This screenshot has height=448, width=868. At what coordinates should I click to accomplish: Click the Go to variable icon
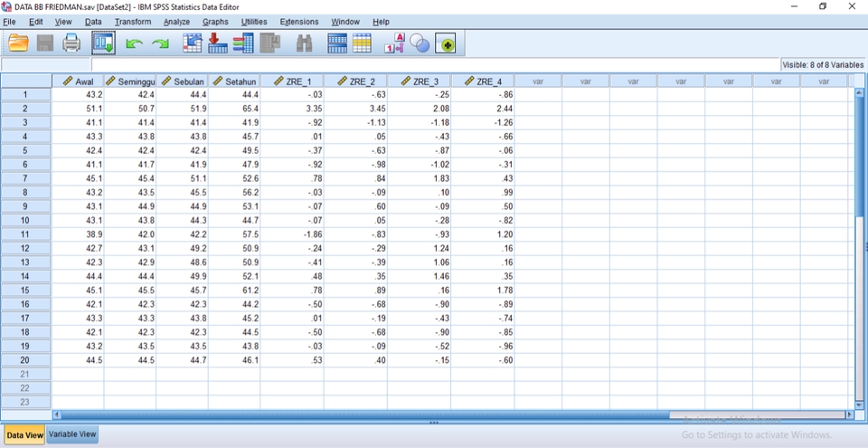[x=218, y=43]
